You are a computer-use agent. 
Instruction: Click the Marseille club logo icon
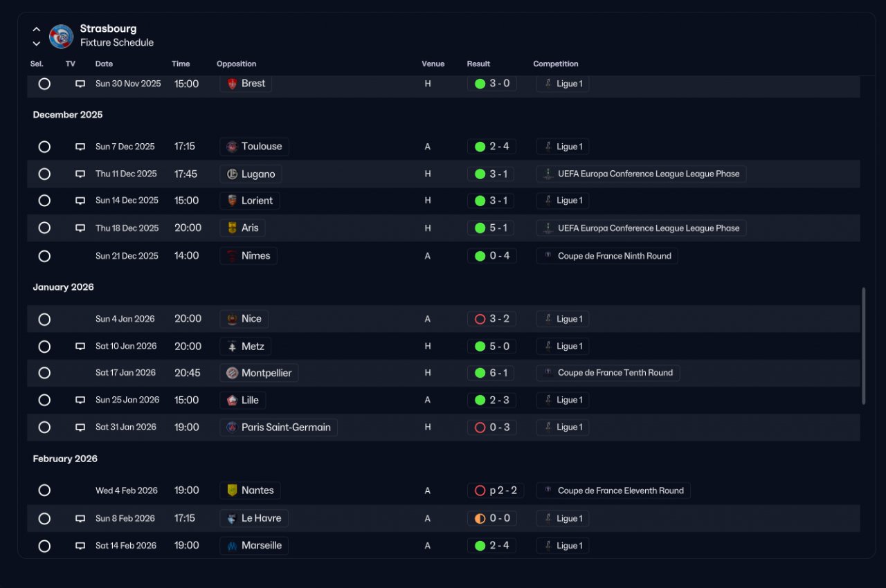[x=232, y=546]
